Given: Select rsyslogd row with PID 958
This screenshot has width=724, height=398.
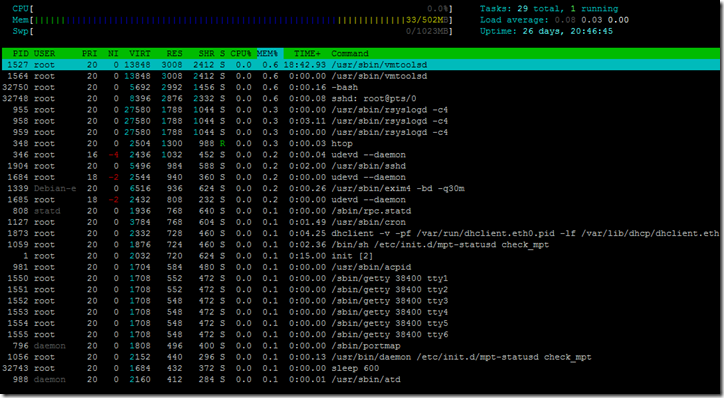Looking at the screenshot, I should (361, 121).
